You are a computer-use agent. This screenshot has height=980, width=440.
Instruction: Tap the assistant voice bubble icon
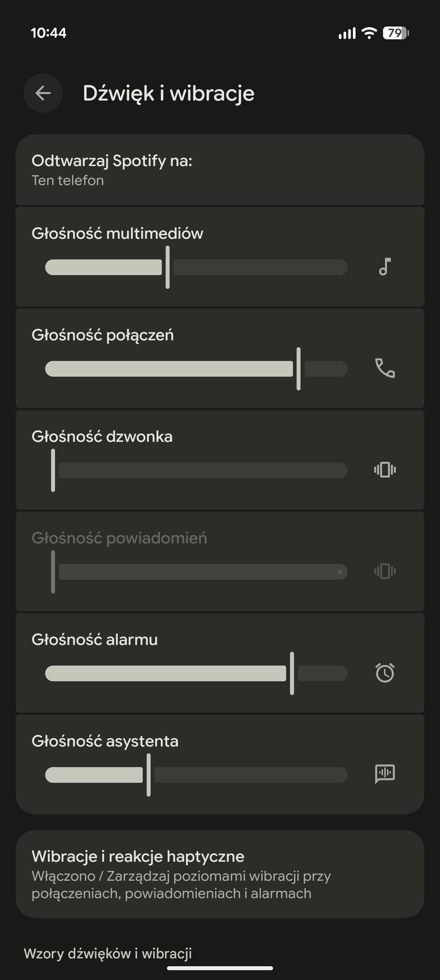click(x=385, y=774)
